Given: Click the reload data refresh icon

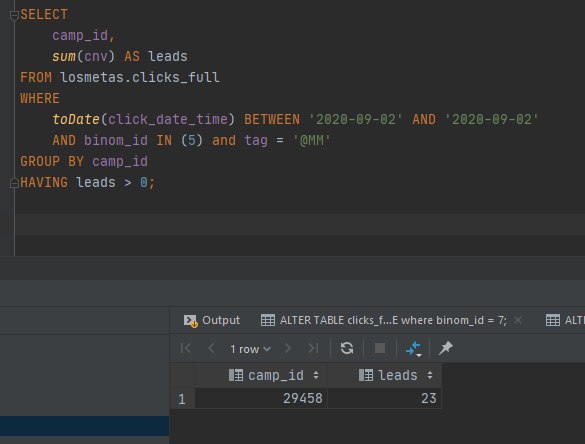Looking at the screenshot, I should pyautogui.click(x=347, y=348).
